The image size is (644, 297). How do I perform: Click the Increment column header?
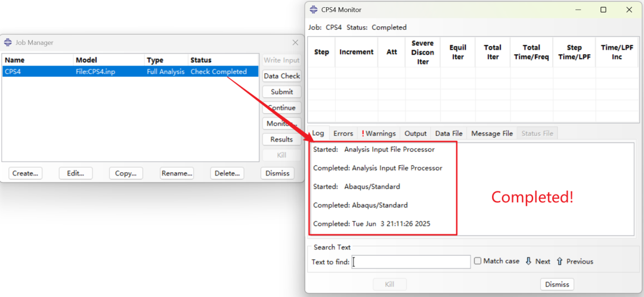click(356, 52)
